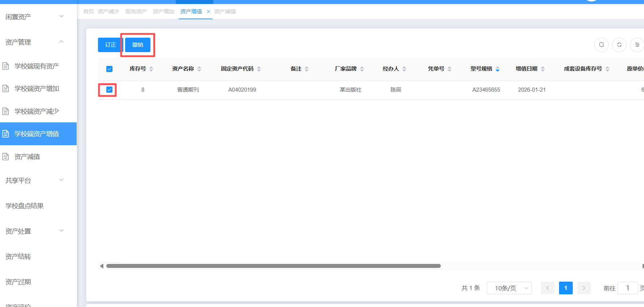Click the refresh table icon

619,45
